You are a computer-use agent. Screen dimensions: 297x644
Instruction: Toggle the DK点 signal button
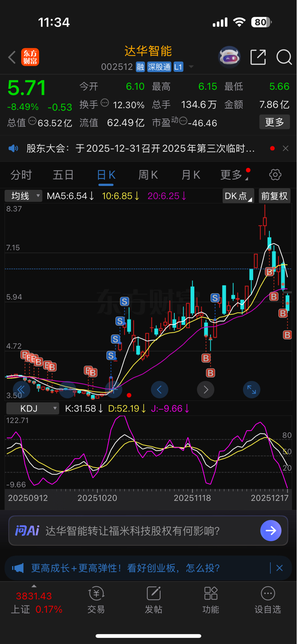(x=238, y=196)
